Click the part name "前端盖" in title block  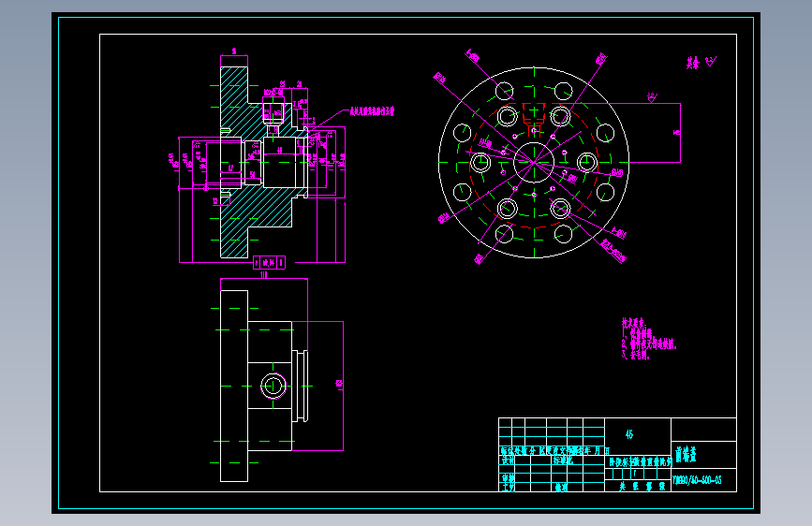[x=686, y=454]
